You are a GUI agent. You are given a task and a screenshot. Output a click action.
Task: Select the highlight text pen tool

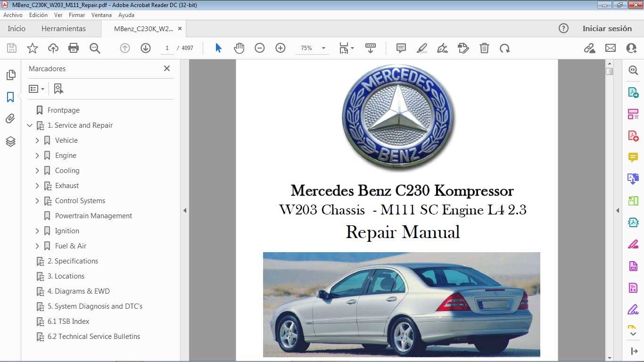pyautogui.click(x=422, y=48)
